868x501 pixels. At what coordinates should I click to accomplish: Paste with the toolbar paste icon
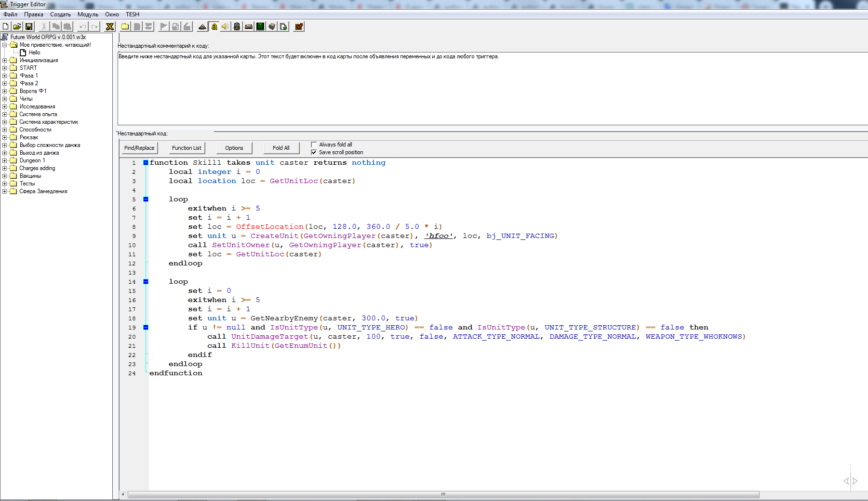tap(67, 26)
